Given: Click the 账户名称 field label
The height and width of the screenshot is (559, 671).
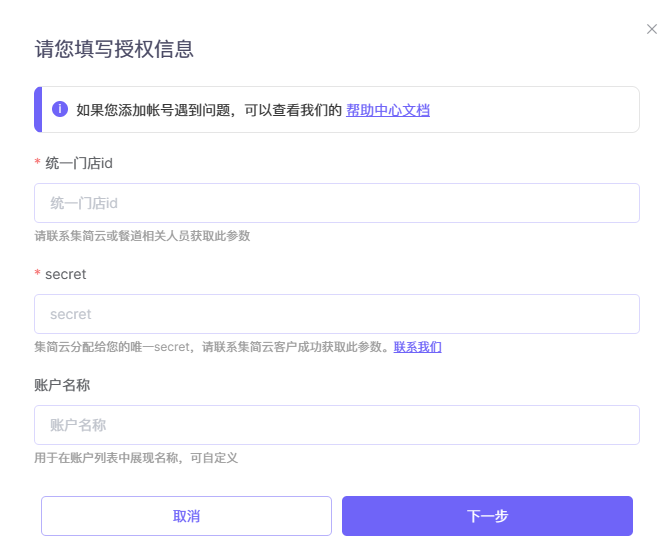Looking at the screenshot, I should pyautogui.click(x=62, y=385).
